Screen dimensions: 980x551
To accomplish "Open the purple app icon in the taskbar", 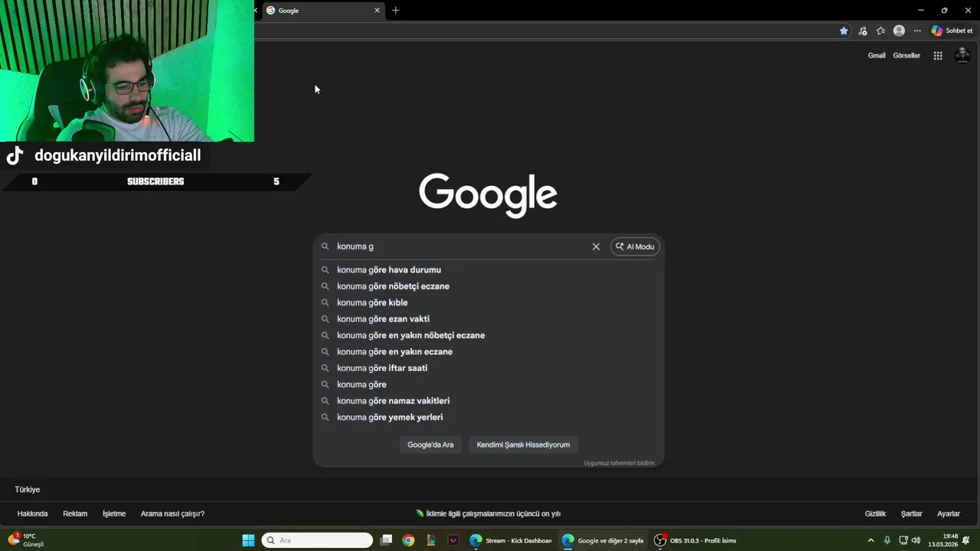I will [453, 540].
